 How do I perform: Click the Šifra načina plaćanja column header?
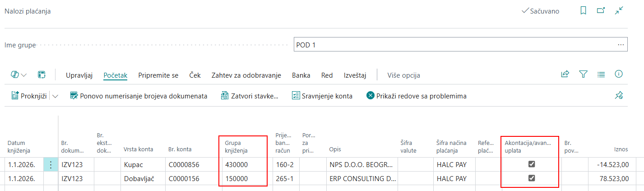451,146
